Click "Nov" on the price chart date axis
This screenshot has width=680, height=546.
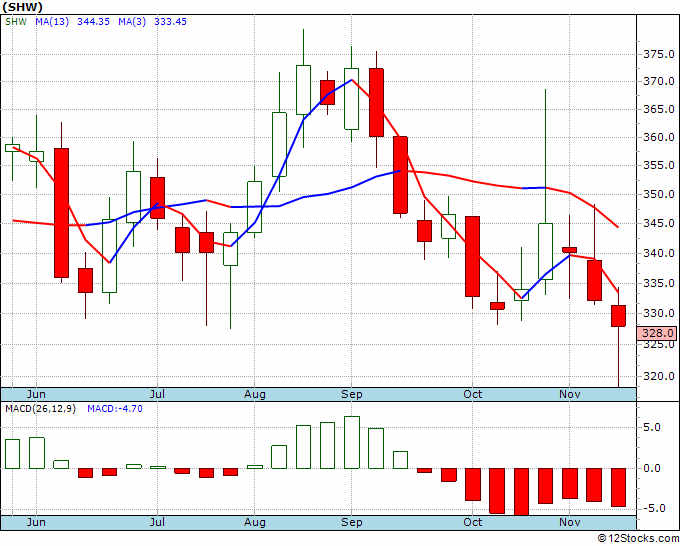tap(569, 394)
